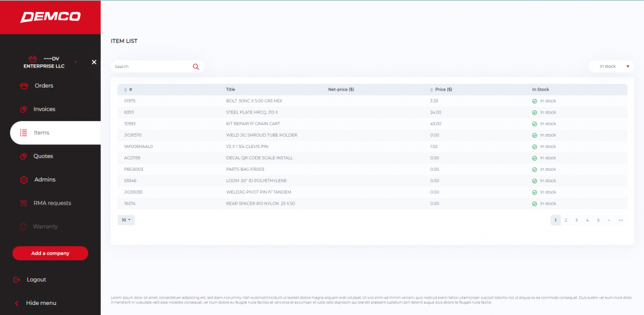Click the in-stock checkmark for item 01975
644x315 pixels.
(534, 101)
